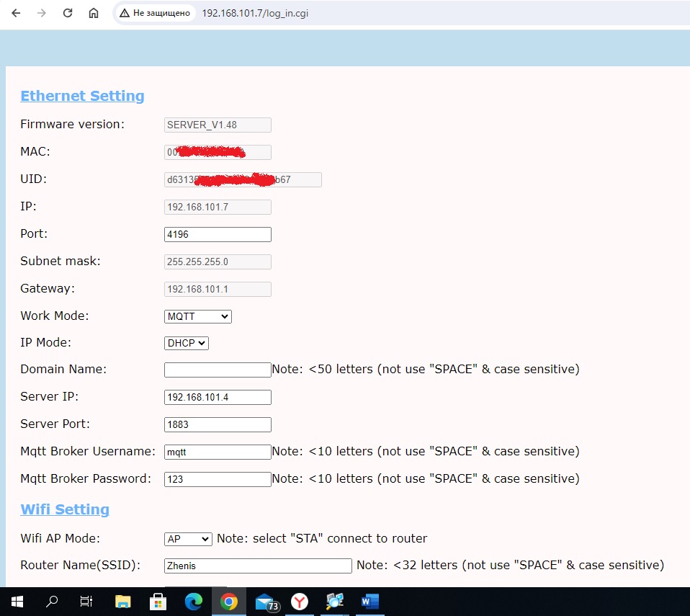Screen dimensions: 690x616
Task: Click the address bar URL
Action: pyautogui.click(x=255, y=13)
